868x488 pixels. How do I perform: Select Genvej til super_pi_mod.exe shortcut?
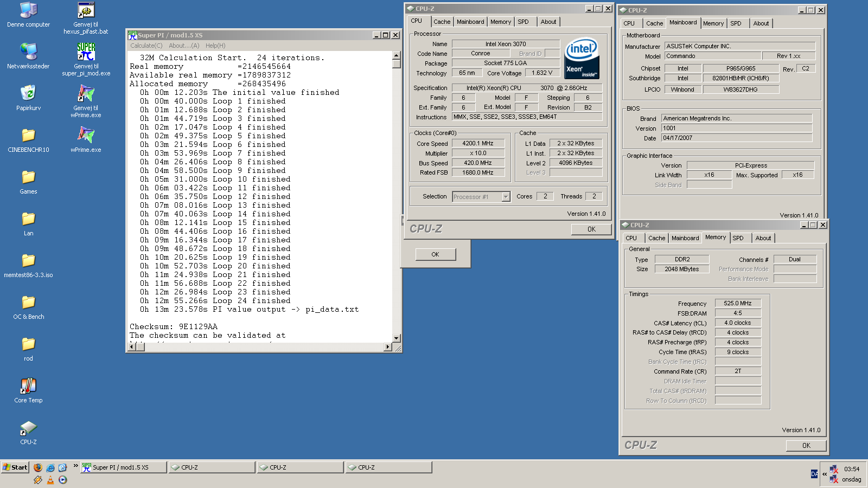click(x=86, y=60)
